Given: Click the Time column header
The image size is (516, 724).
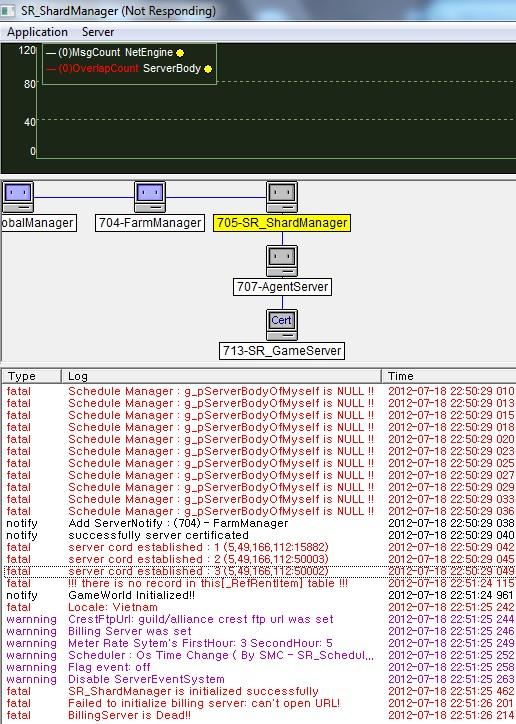Looking at the screenshot, I should pos(449,376).
